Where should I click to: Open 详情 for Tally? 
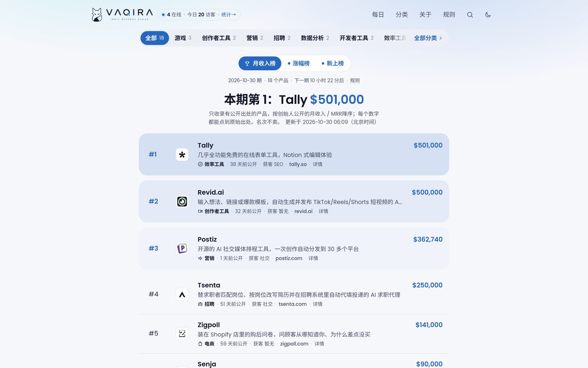318,164
